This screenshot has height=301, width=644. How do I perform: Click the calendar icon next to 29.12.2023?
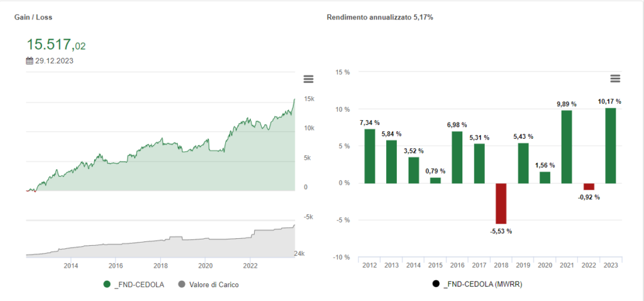(29, 61)
